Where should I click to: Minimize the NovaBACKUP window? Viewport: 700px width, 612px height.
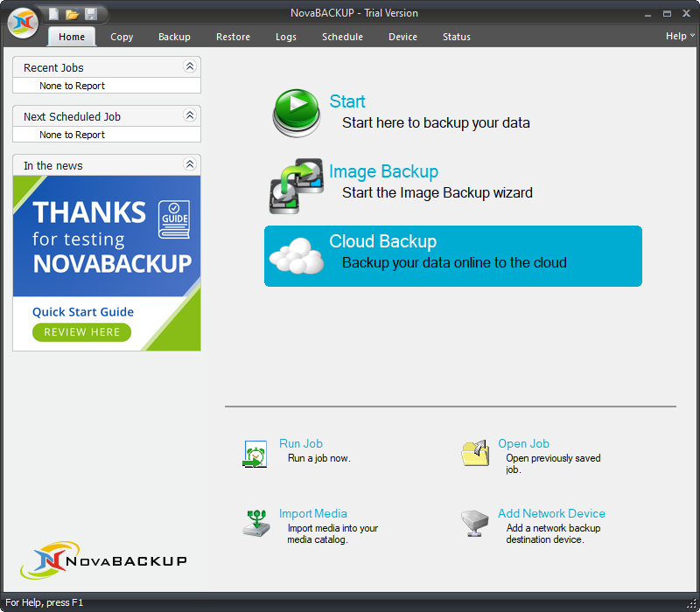(647, 14)
